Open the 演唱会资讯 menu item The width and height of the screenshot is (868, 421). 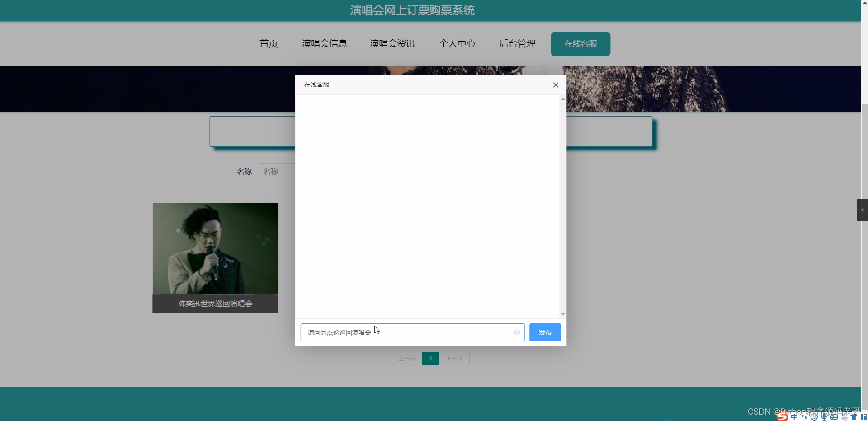tap(392, 43)
